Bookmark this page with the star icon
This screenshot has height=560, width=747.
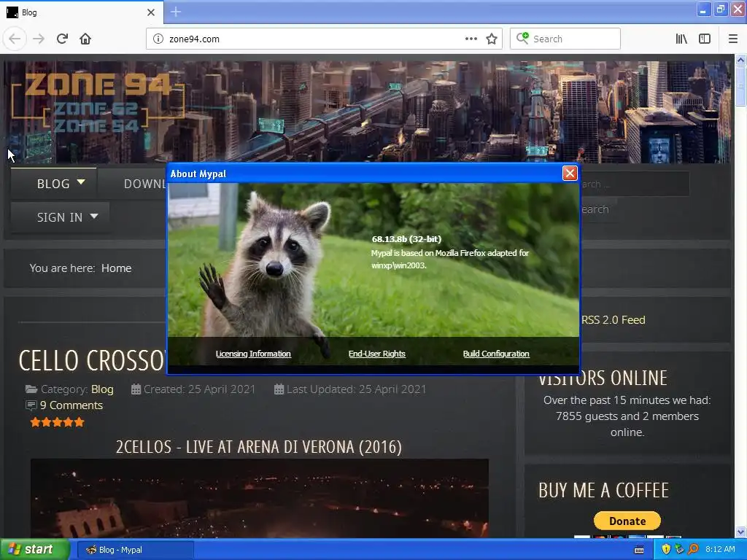click(x=492, y=39)
